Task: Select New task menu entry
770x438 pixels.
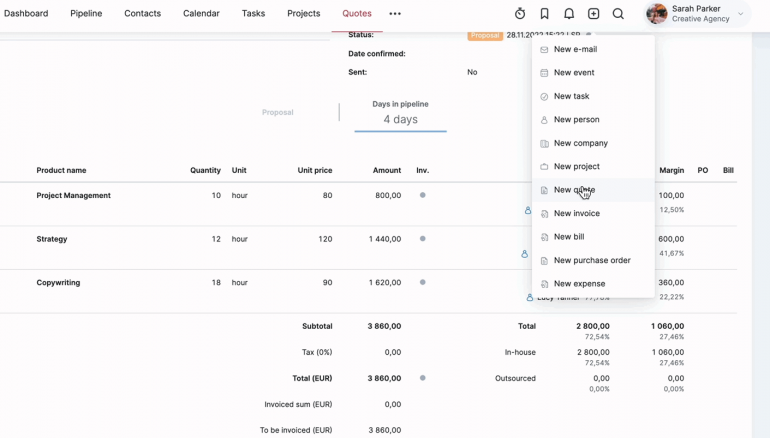Action: coord(571,96)
